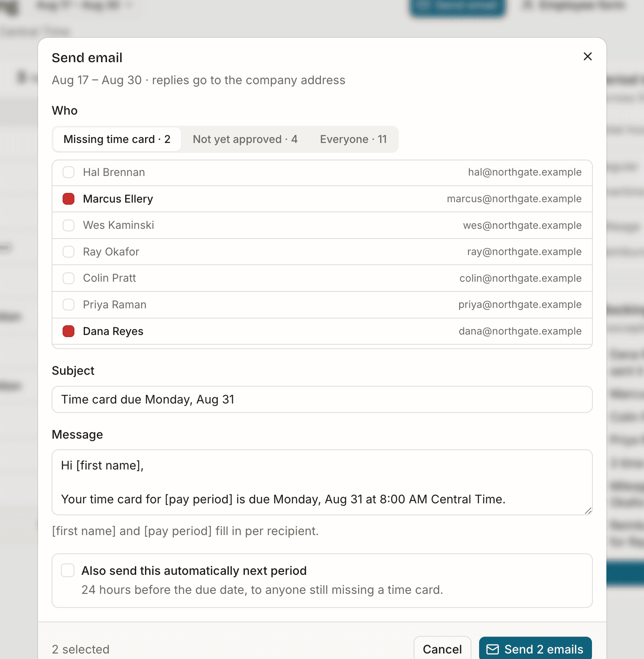Enable automatic sending for next period
Image resolution: width=644 pixels, height=659 pixels.
pos(68,570)
